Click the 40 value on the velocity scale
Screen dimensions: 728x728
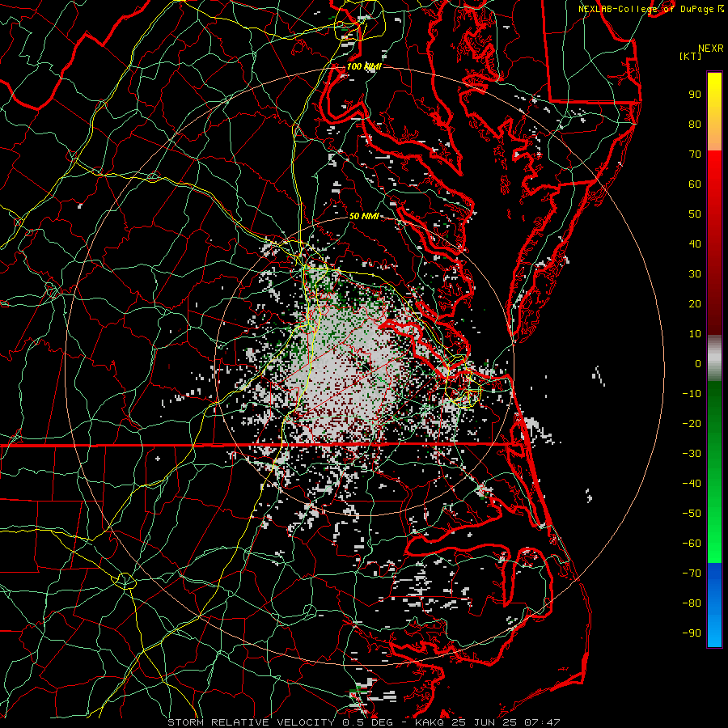695,243
